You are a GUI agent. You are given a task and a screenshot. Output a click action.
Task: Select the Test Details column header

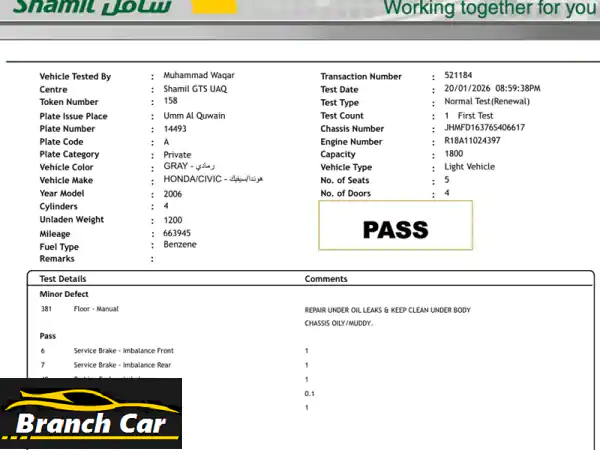coord(62,279)
